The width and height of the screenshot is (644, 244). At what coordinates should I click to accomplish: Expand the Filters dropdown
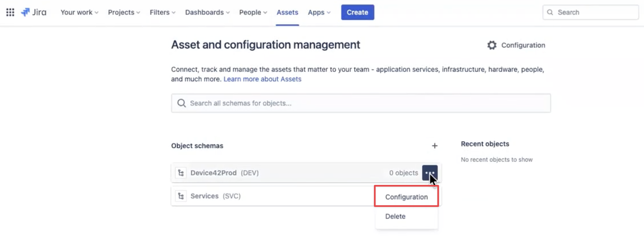tap(163, 12)
